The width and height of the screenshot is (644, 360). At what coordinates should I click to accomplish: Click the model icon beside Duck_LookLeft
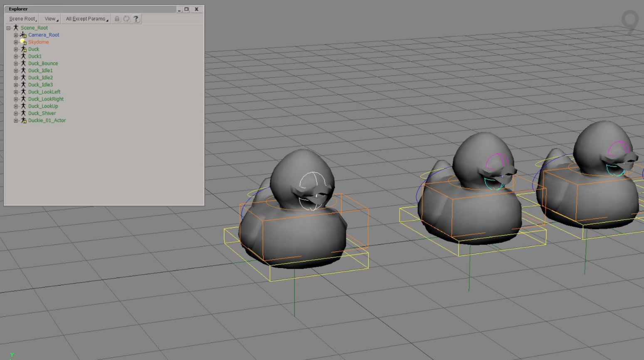(23, 92)
